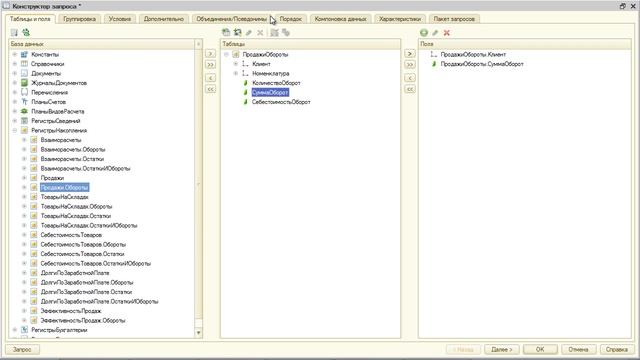Viewport: 640px width, 360px height.
Task: Click the red delete X icon in the Поля toolbar
Action: pos(447,33)
